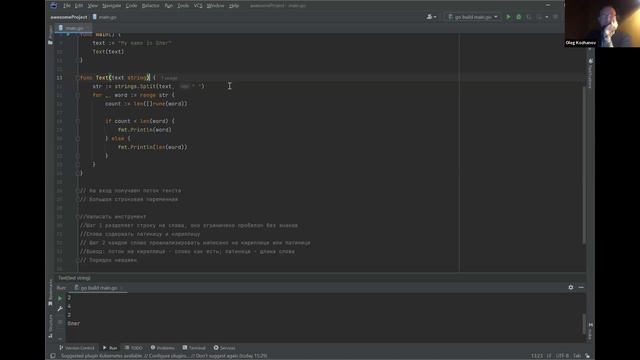The height and width of the screenshot is (360, 640).
Task: Open the Tools menu
Action: pyautogui.click(x=183, y=6)
